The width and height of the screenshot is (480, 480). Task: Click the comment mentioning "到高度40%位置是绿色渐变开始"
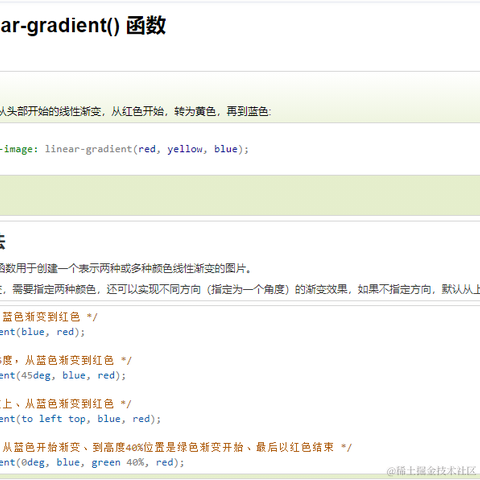pyautogui.click(x=177, y=447)
